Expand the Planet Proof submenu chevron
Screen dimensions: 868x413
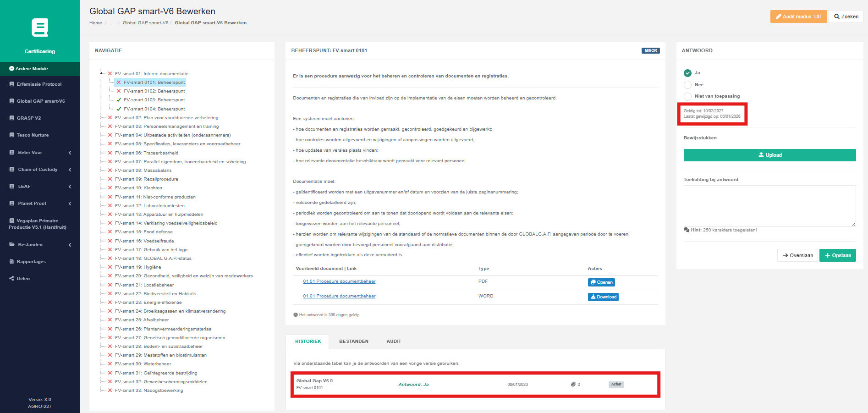[x=70, y=204]
